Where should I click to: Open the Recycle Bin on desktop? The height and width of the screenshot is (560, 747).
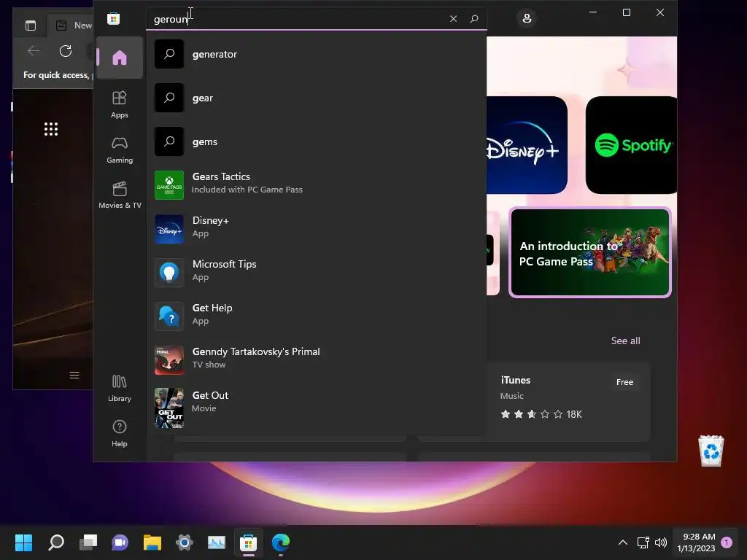click(x=711, y=451)
